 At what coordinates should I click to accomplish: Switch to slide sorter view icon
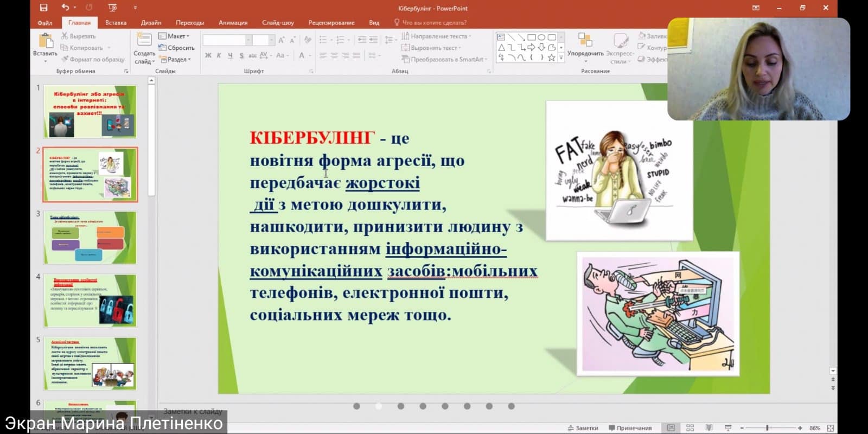point(690,428)
